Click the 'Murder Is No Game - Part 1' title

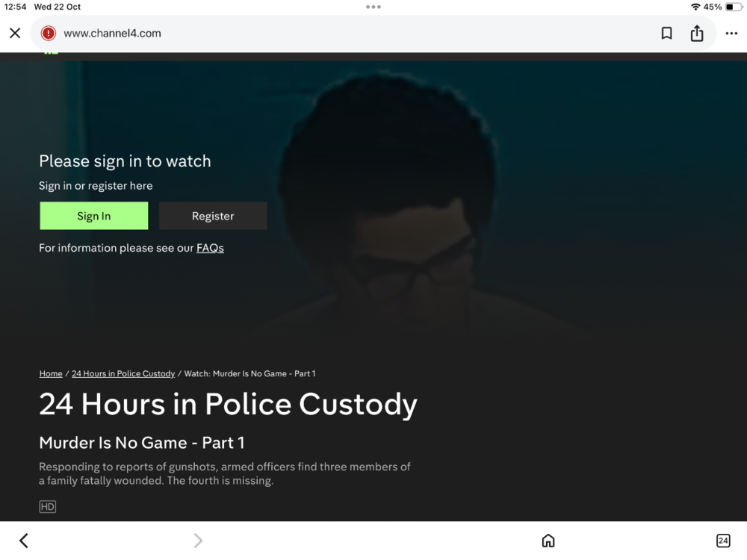[141, 443]
